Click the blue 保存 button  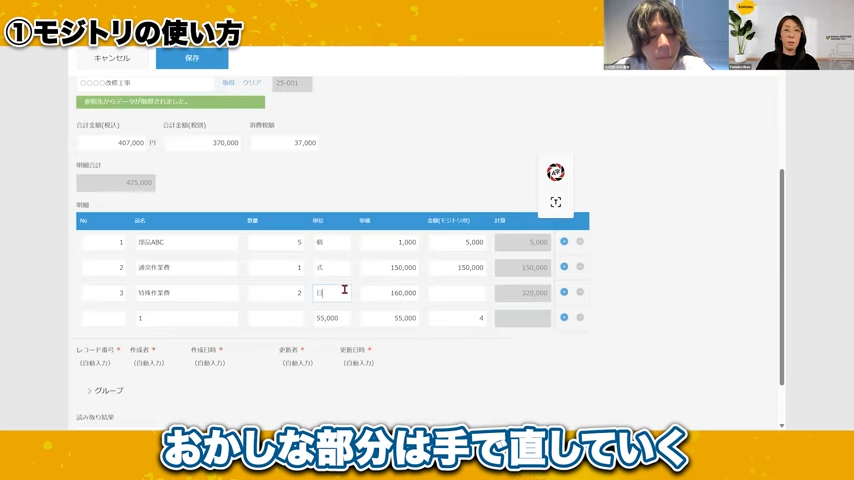coord(192,58)
